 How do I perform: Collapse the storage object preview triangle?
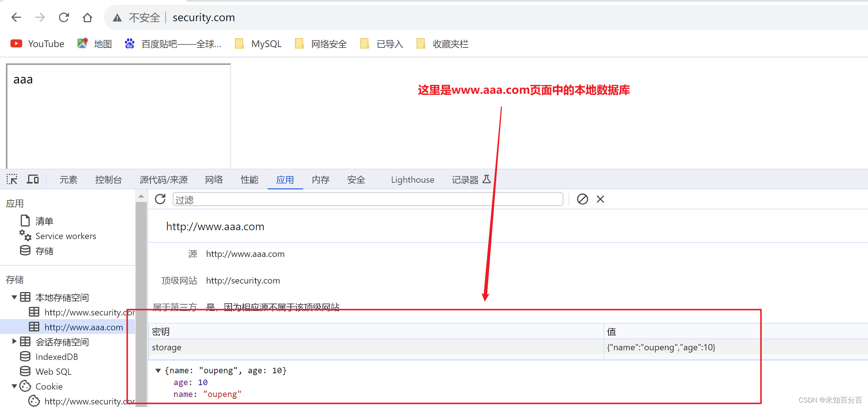pyautogui.click(x=158, y=370)
